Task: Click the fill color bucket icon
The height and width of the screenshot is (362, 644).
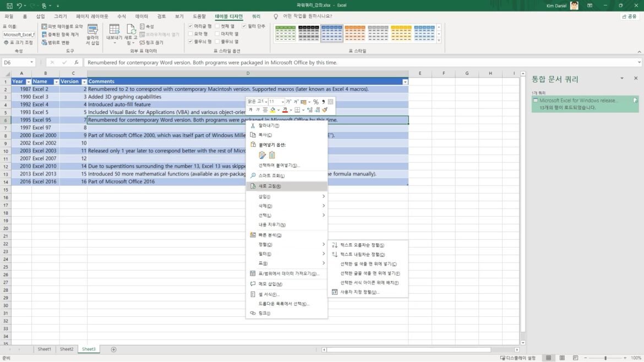Action: pos(273,110)
